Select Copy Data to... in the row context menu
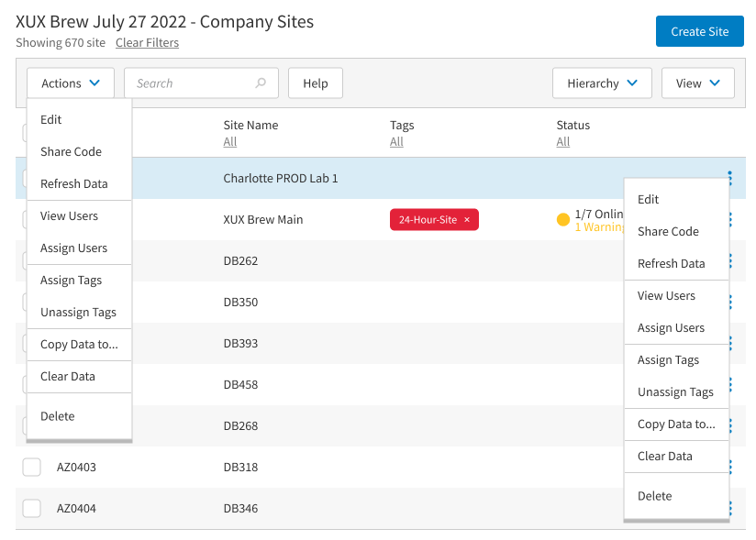This screenshot has width=756, height=540. tap(676, 424)
